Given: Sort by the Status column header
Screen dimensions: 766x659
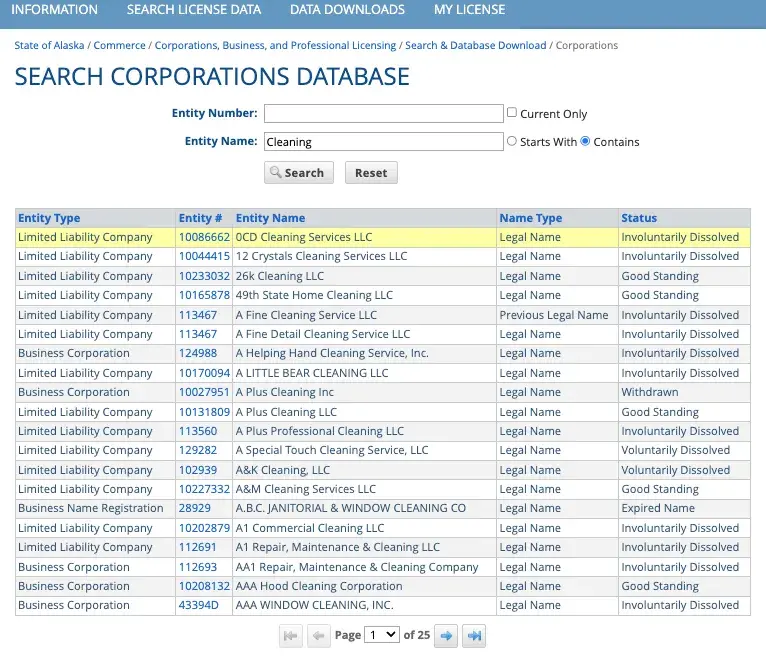Looking at the screenshot, I should pos(639,218).
